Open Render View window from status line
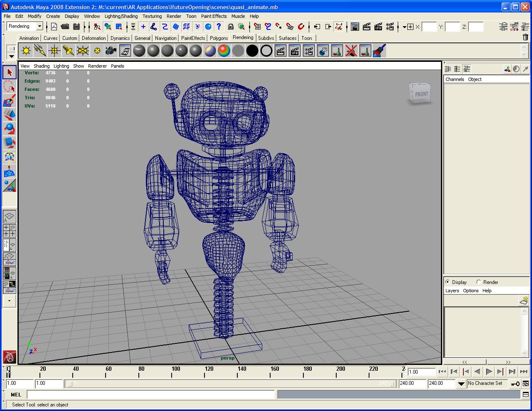Image resolution: width=532 pixels, height=411 pixels. pyautogui.click(x=355, y=27)
